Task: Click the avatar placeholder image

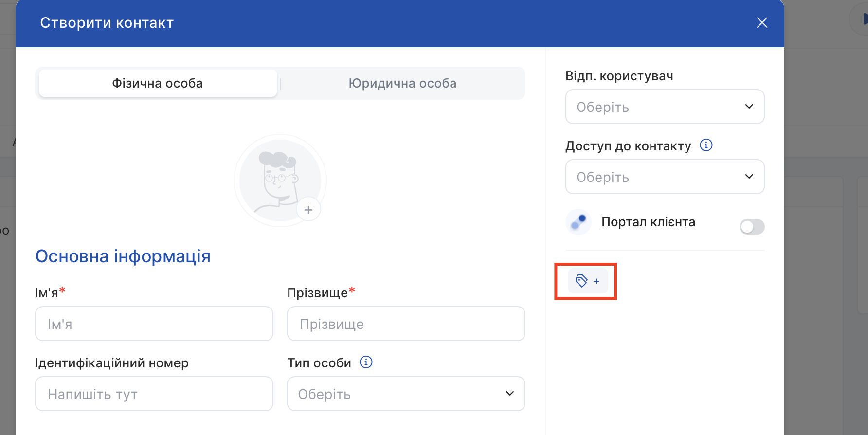Action: tap(280, 181)
